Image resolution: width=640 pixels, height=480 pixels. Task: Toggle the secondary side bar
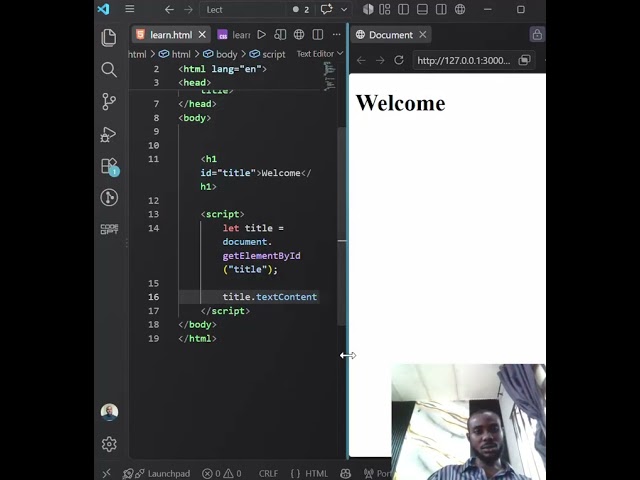(x=441, y=9)
